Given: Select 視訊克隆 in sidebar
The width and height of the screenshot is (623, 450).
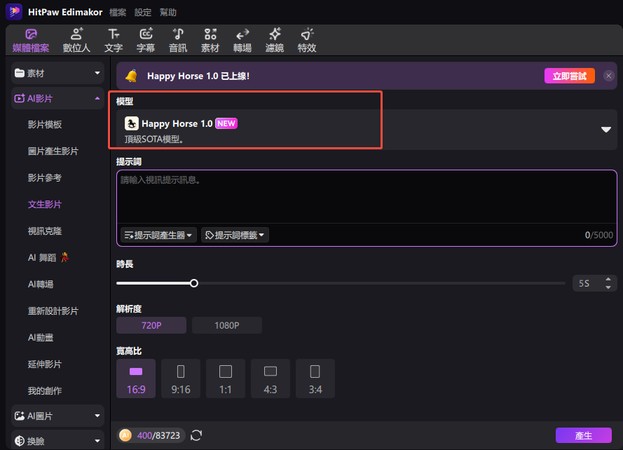Looking at the screenshot, I should click(45, 231).
